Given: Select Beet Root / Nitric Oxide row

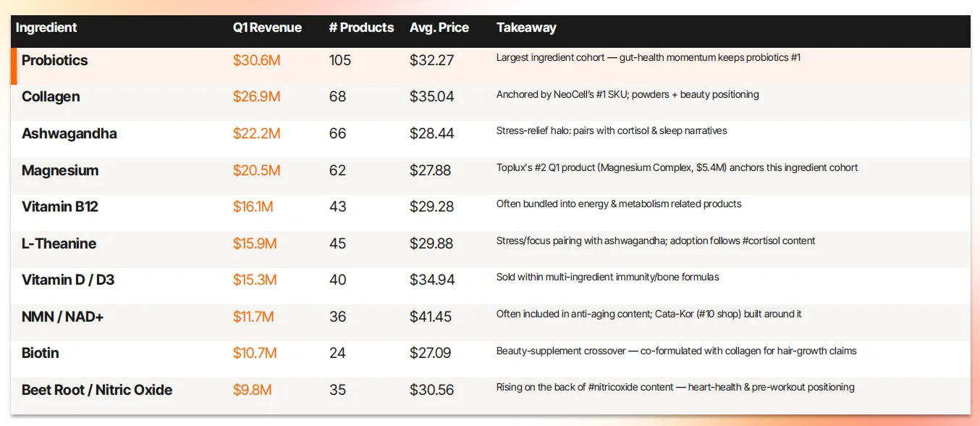Looking at the screenshot, I should pyautogui.click(x=491, y=390).
